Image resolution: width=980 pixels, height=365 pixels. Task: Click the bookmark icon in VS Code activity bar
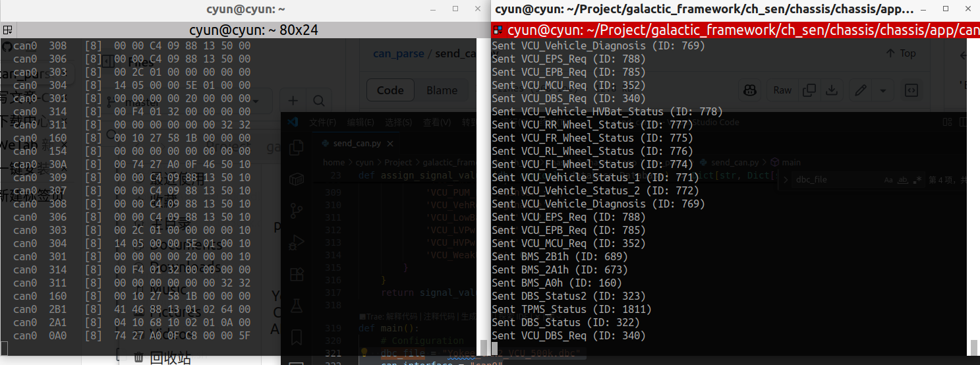point(297,337)
